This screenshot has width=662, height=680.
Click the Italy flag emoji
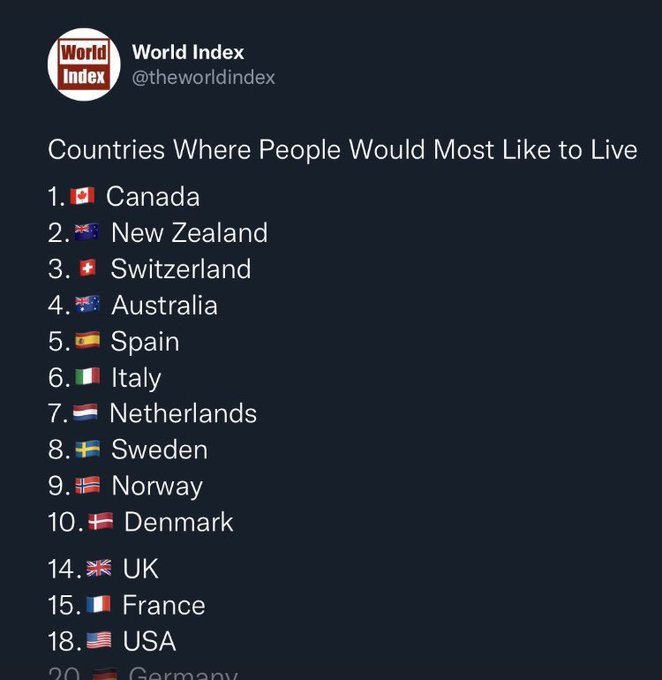tap(87, 378)
